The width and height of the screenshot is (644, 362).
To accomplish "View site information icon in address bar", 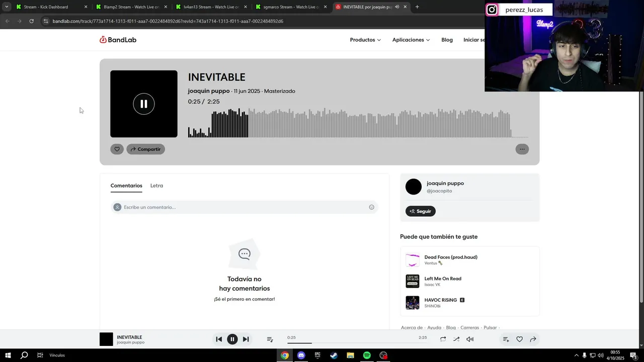I will point(46,21).
